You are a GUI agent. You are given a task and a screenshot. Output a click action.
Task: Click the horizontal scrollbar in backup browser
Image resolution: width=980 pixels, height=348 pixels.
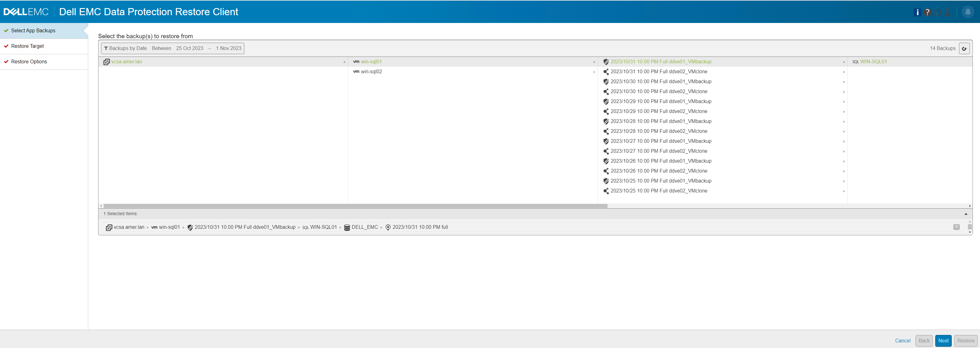[x=355, y=206]
